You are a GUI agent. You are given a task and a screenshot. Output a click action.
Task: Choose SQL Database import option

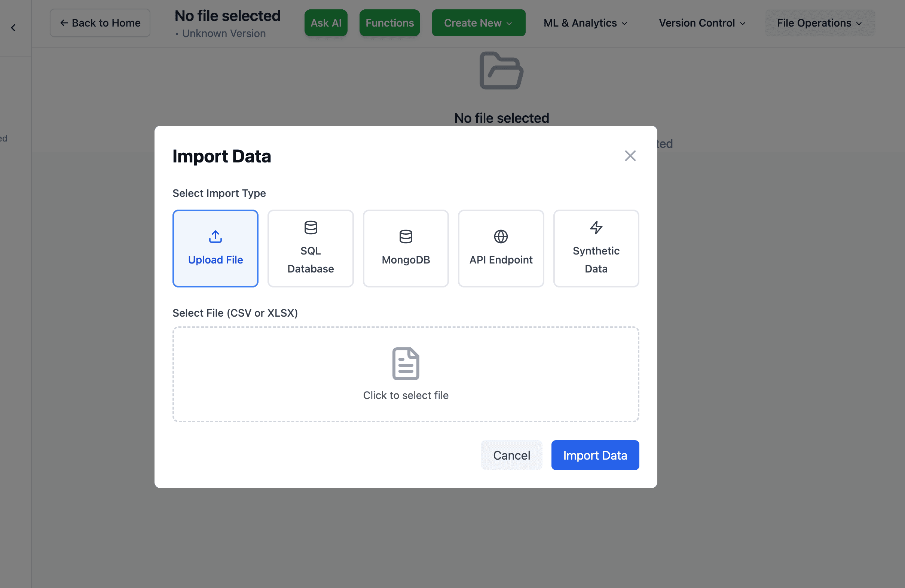tap(310, 249)
